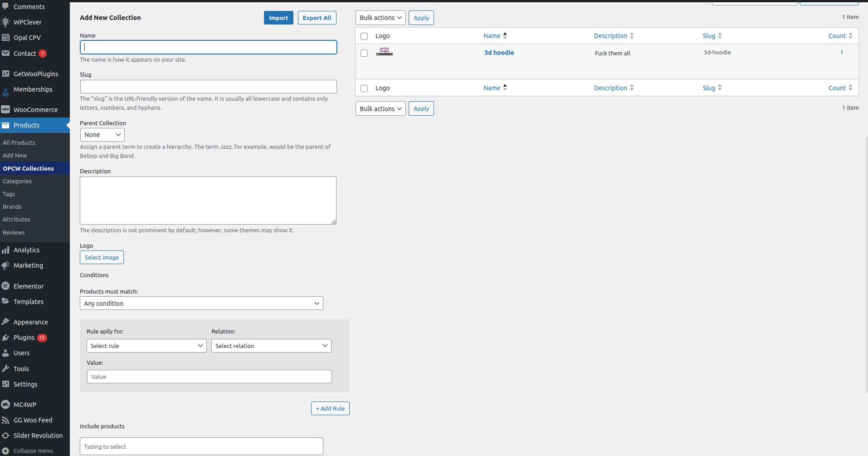868x456 pixels.
Task: Click the GG Woo Feed RSS icon
Action: pos(5,420)
